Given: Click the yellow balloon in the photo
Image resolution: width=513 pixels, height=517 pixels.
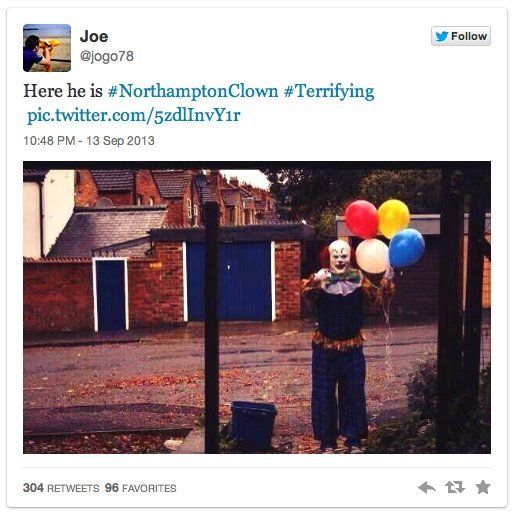Looking at the screenshot, I should click(393, 218).
